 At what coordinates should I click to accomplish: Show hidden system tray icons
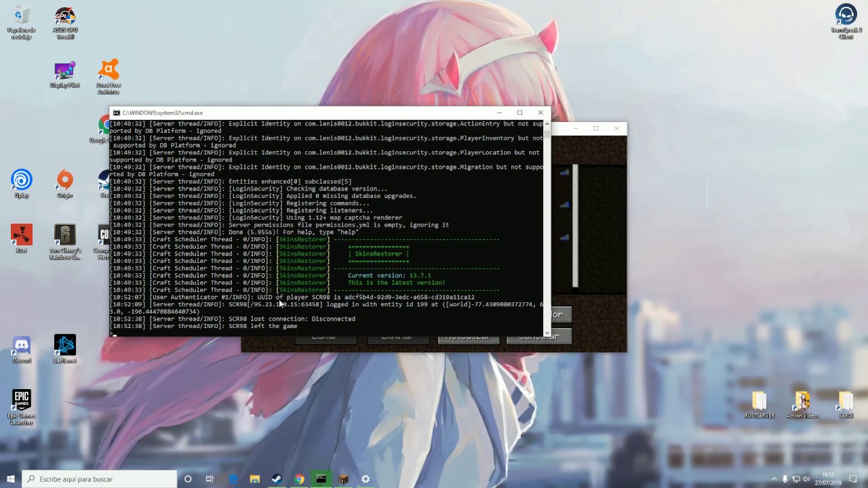click(774, 479)
